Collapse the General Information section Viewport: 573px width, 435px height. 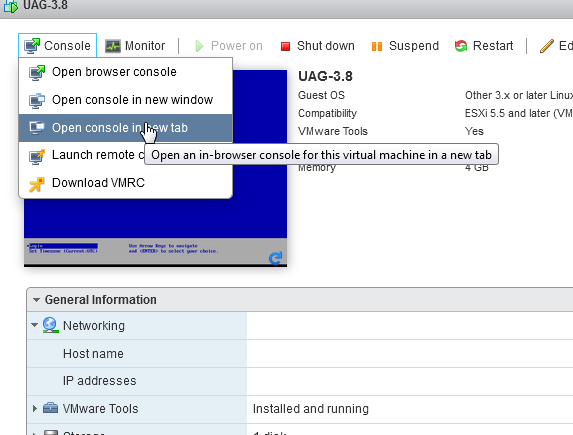pyautogui.click(x=36, y=300)
